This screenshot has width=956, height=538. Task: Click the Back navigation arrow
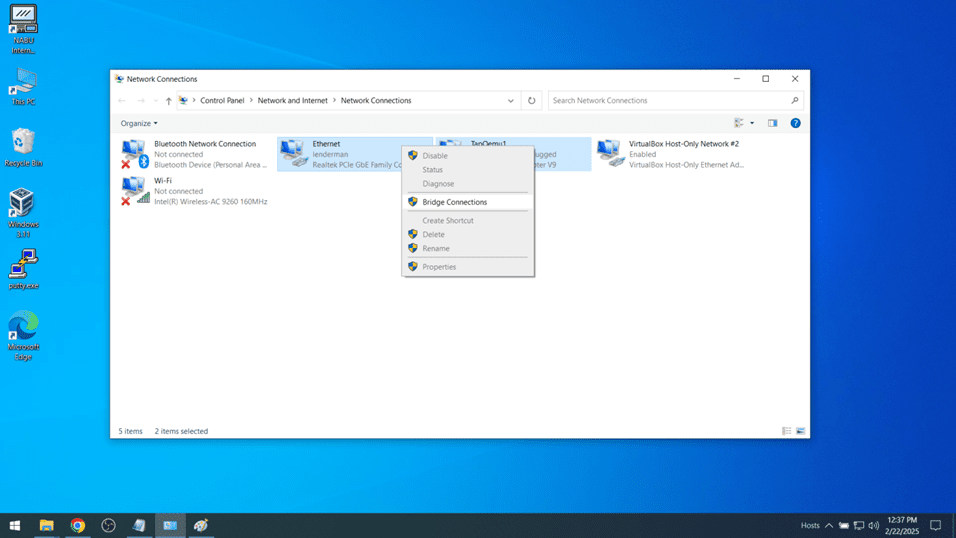tap(122, 101)
